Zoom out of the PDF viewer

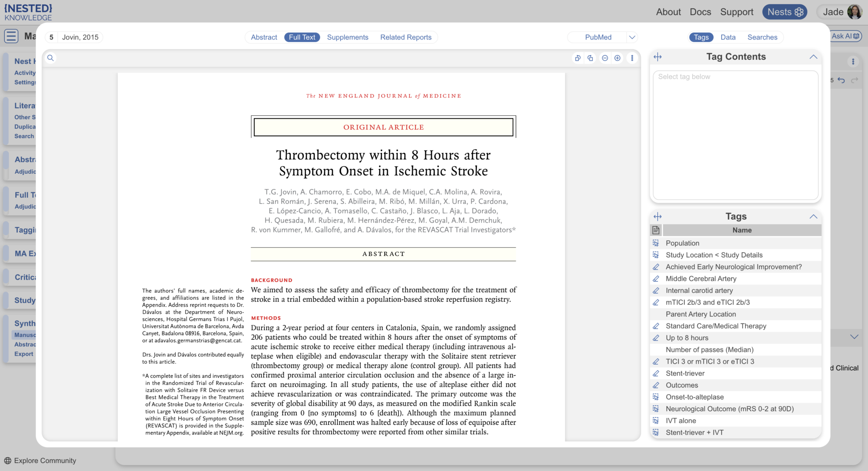tap(605, 58)
